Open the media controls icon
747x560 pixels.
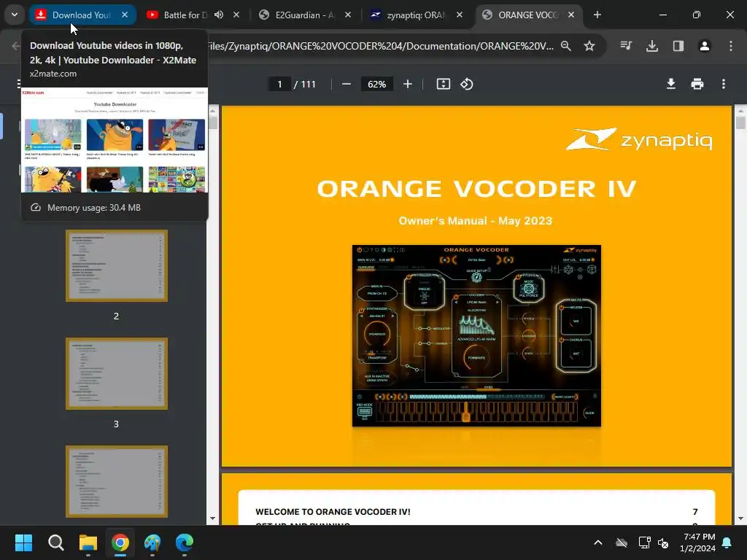626,46
